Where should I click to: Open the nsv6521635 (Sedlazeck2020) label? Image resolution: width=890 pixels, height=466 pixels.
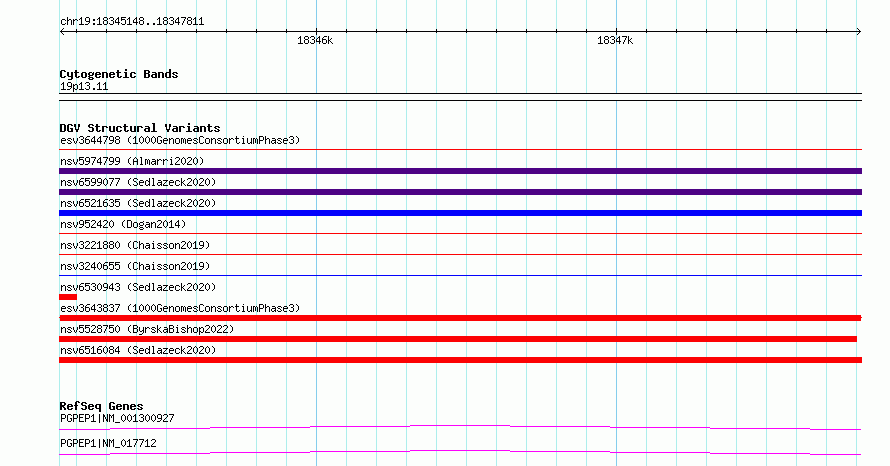click(x=138, y=203)
